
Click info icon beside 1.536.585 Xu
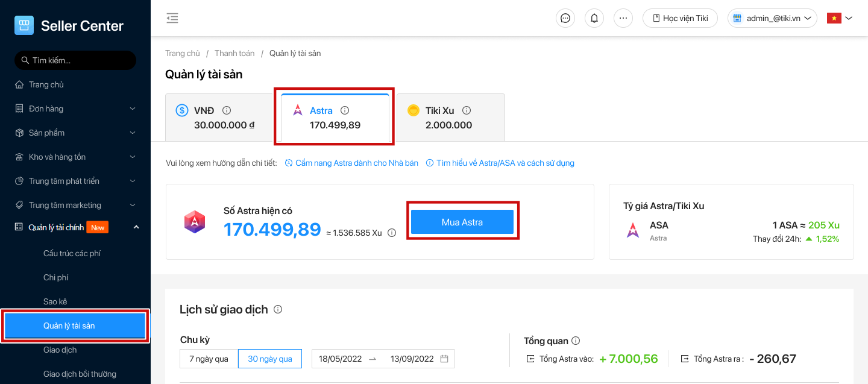click(x=392, y=233)
